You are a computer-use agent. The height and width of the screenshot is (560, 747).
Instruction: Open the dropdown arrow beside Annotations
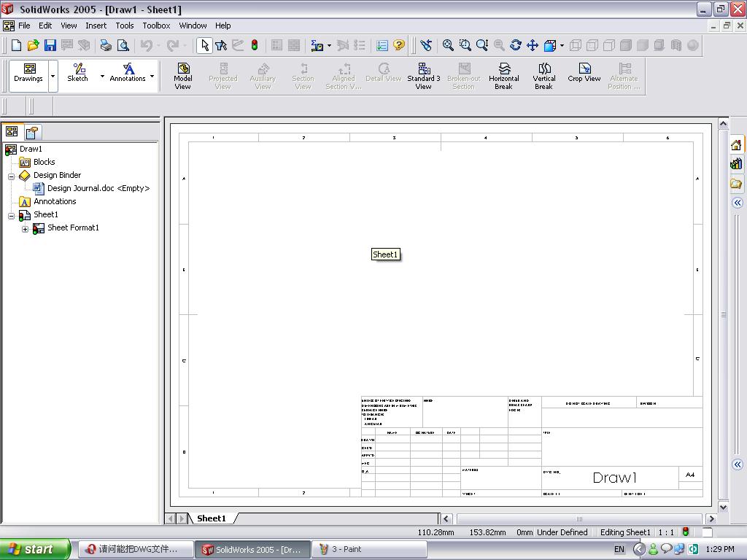tap(152, 76)
